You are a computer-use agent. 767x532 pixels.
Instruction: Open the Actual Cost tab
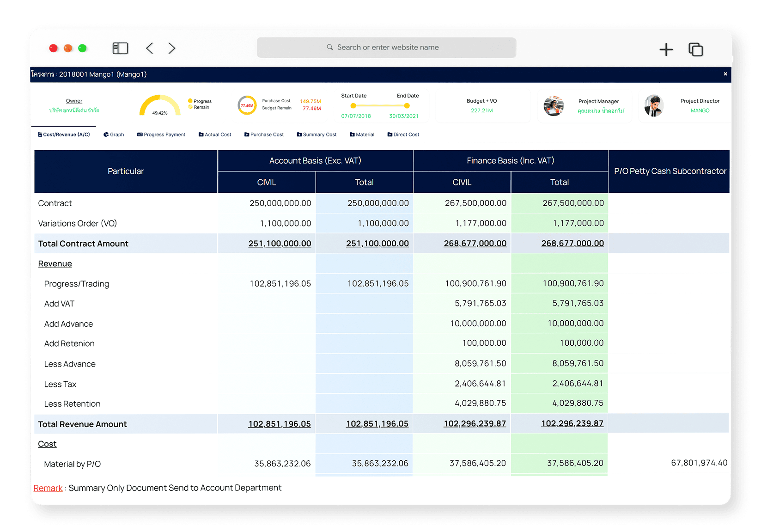pyautogui.click(x=215, y=135)
